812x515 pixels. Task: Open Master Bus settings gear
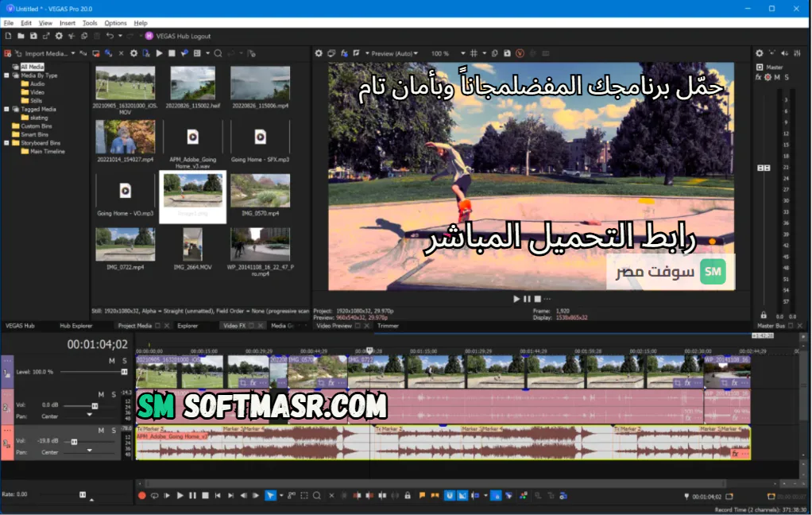coord(760,52)
